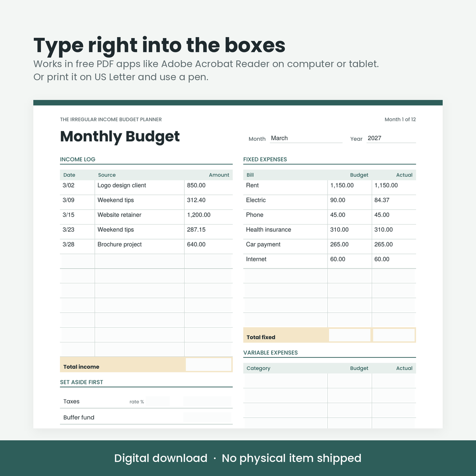This screenshot has height=476, width=476.
Task: Select the 3/28 date cell
Action: 77,246
